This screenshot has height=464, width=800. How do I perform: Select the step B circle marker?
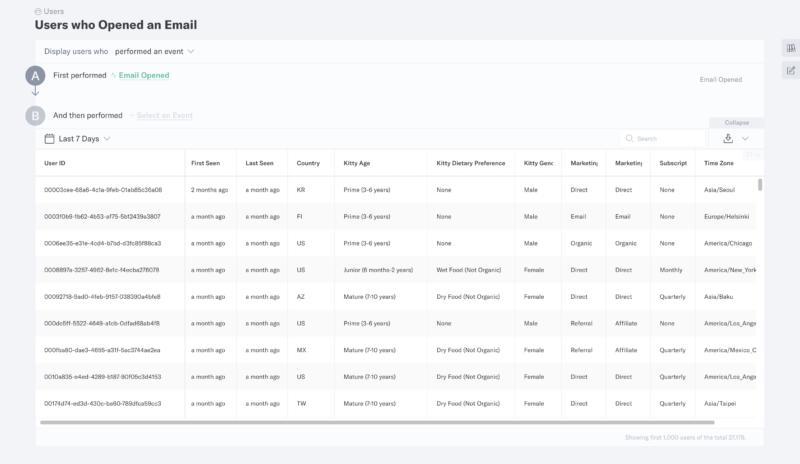[x=35, y=116]
